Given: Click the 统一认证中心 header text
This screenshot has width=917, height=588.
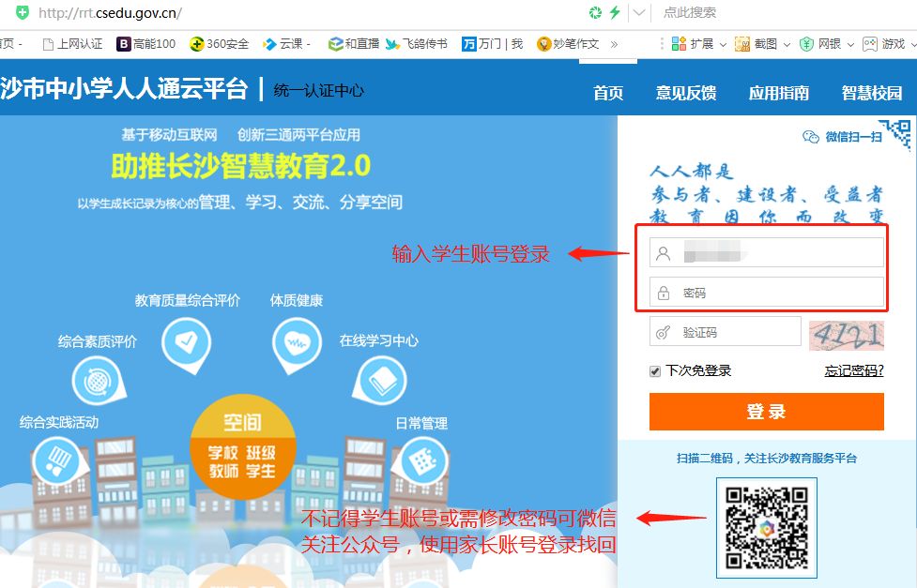Looking at the screenshot, I should pos(319,90).
